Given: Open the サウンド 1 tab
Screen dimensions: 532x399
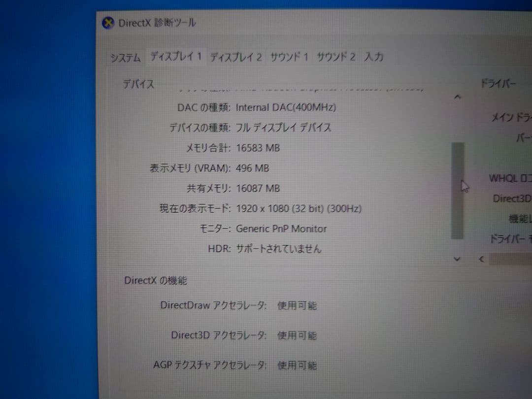Looking at the screenshot, I should [x=289, y=57].
